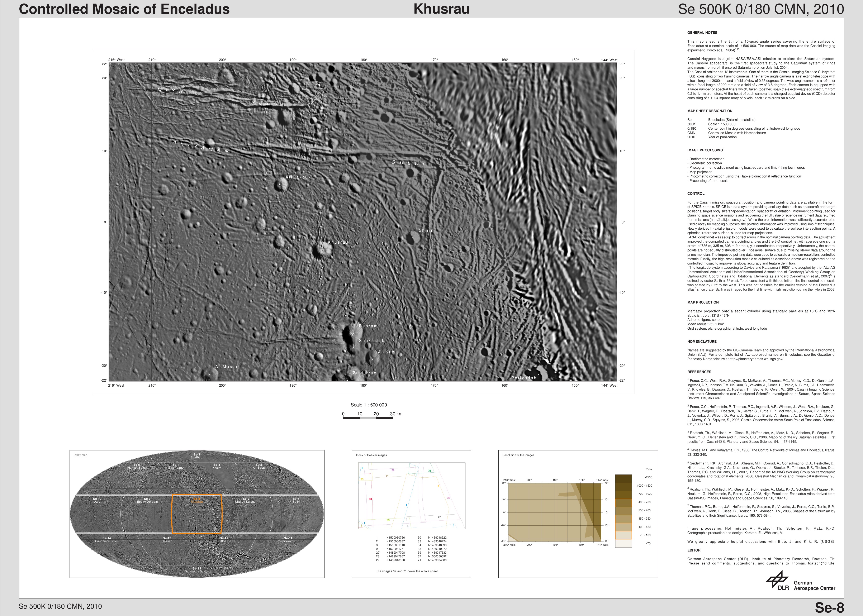Click the <70 m/px legend swatch
863x616 pixels.
click(623, 543)
